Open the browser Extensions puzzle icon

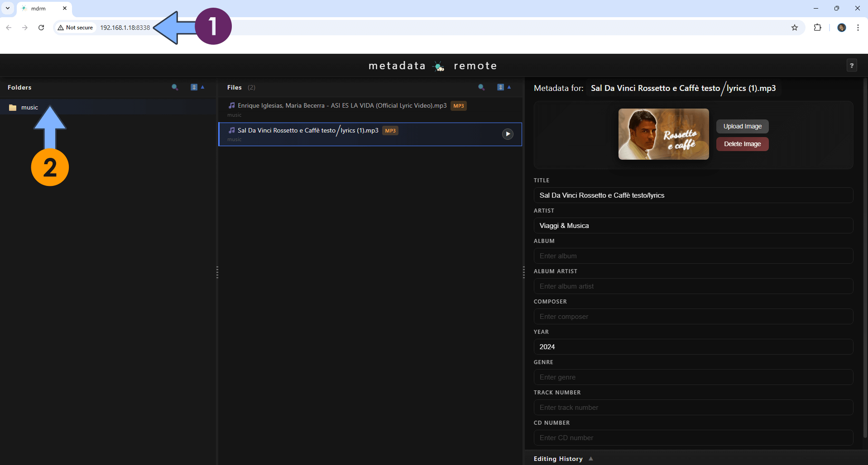[817, 28]
